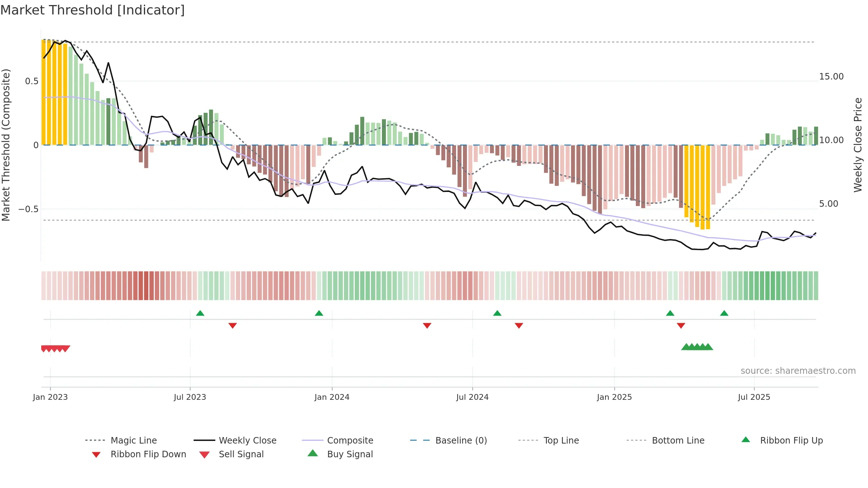Click the Jan 2025 axis label
The width and height of the screenshot is (868, 488).
click(614, 397)
